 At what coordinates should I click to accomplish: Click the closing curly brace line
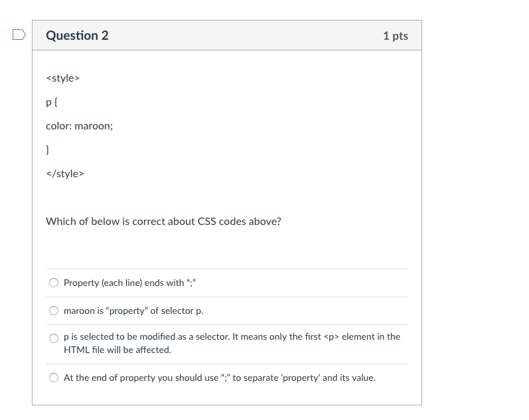click(48, 150)
